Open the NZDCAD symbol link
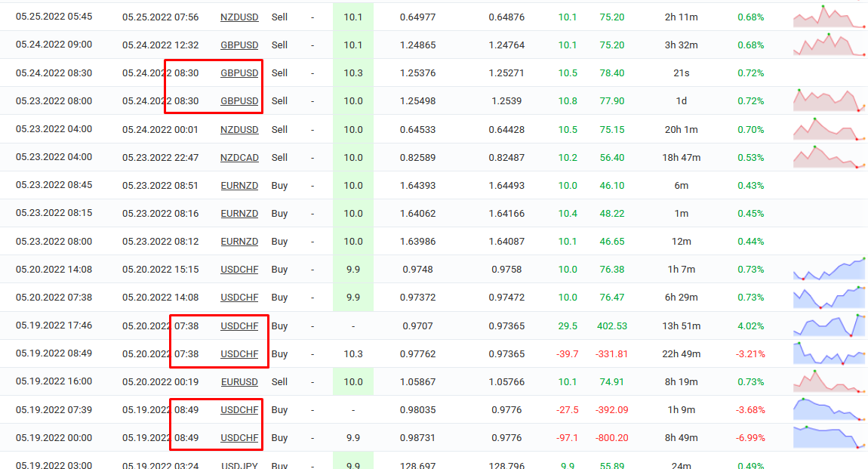The image size is (868, 469). [x=239, y=157]
